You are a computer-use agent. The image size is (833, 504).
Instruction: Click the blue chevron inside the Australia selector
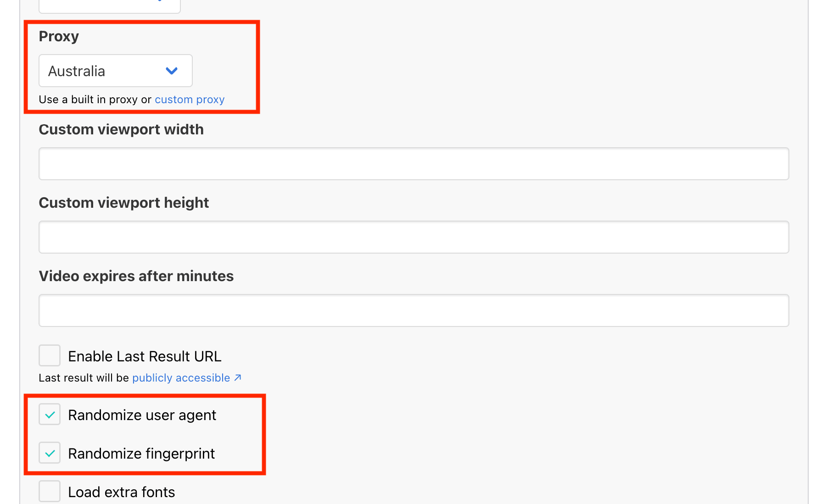pyautogui.click(x=172, y=71)
